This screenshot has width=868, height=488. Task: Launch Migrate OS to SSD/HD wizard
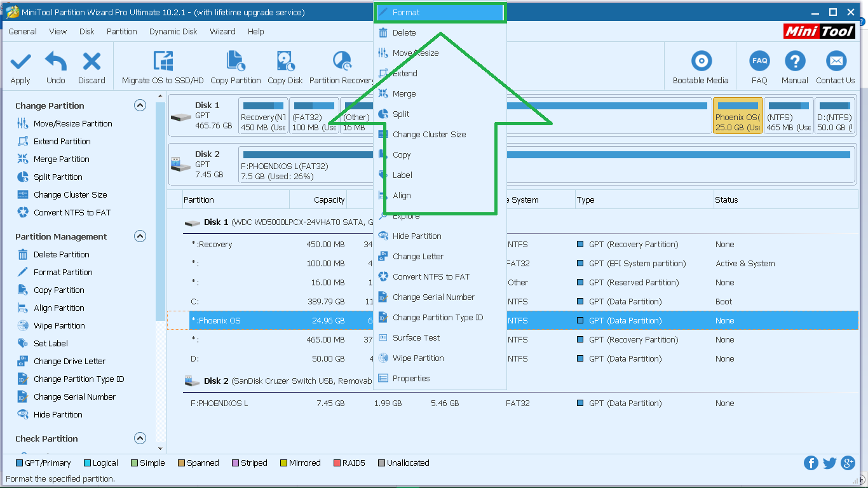click(x=163, y=67)
